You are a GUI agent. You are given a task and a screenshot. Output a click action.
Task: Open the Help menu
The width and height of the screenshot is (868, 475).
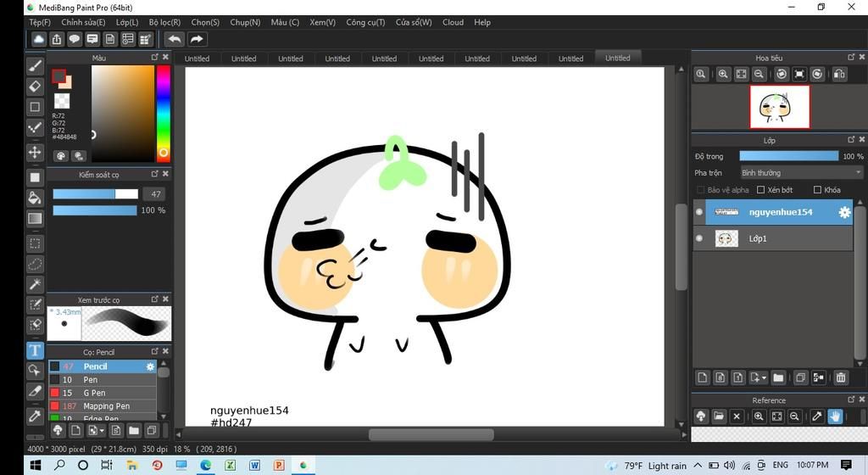tap(482, 22)
